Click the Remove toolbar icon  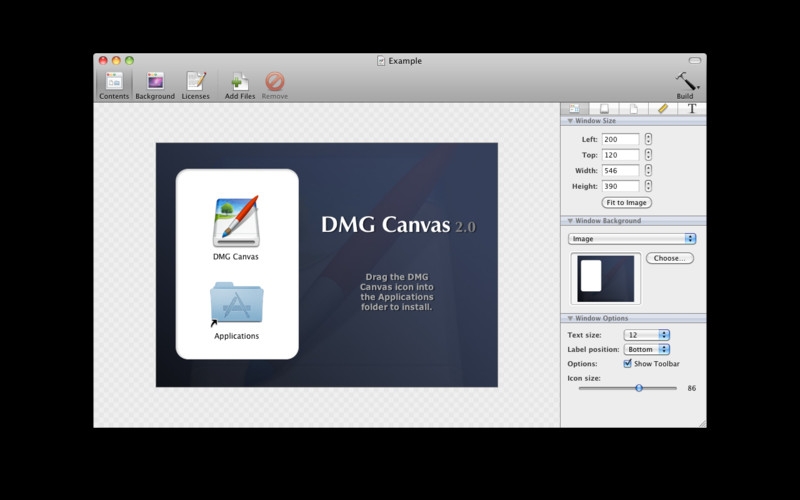click(x=274, y=84)
